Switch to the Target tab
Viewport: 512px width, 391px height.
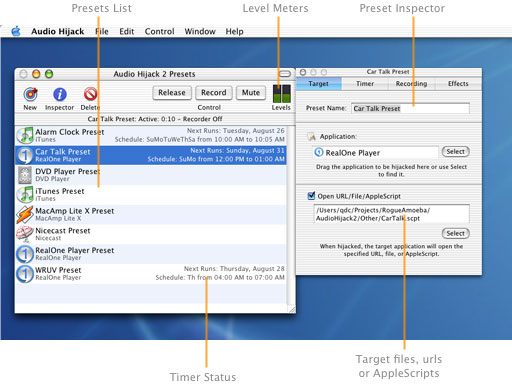(319, 84)
